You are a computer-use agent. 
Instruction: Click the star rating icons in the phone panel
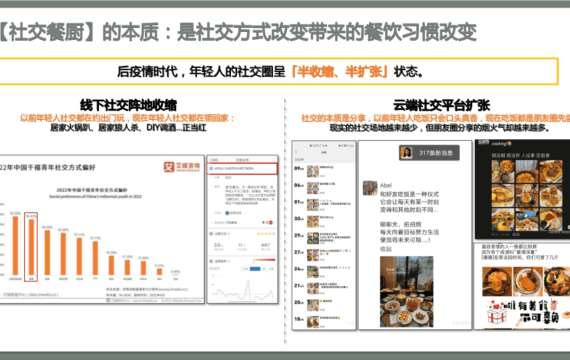tap(266, 234)
